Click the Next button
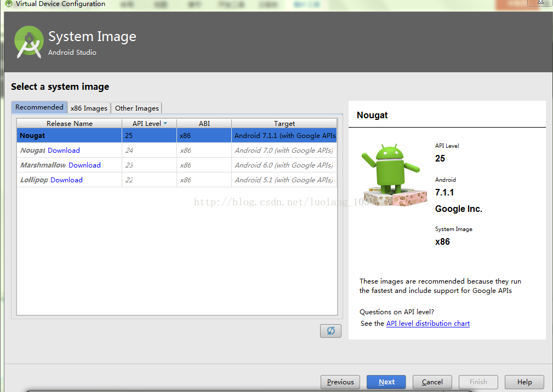 tap(386, 382)
